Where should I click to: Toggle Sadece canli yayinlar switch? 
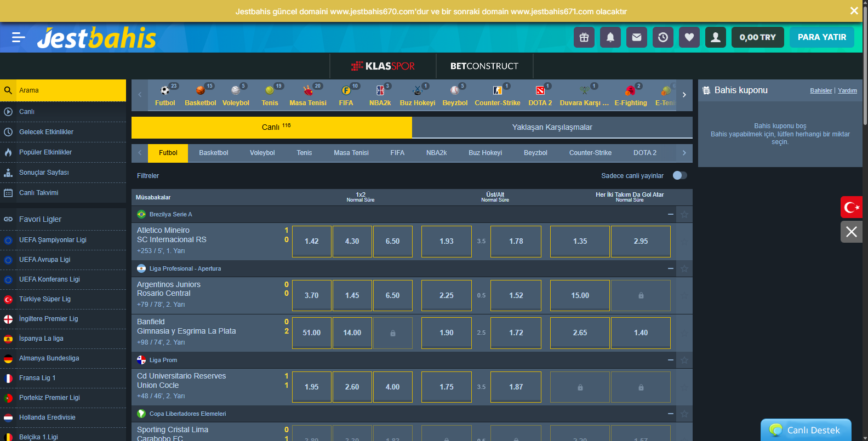click(x=679, y=175)
